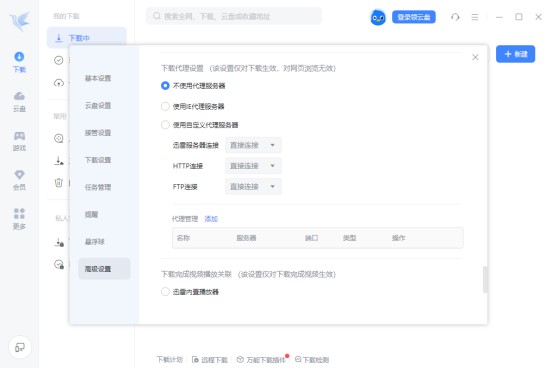This screenshot has width=557, height=368.
Task: Select the 下载中 downloading list
Action: (x=87, y=38)
